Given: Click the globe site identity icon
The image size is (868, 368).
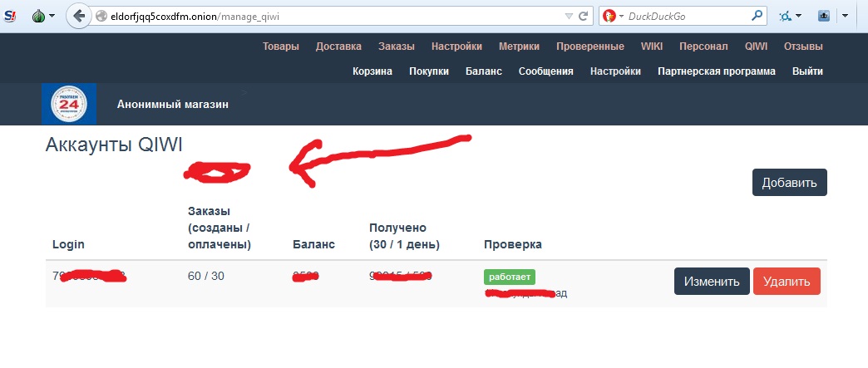Looking at the screenshot, I should coord(101,17).
